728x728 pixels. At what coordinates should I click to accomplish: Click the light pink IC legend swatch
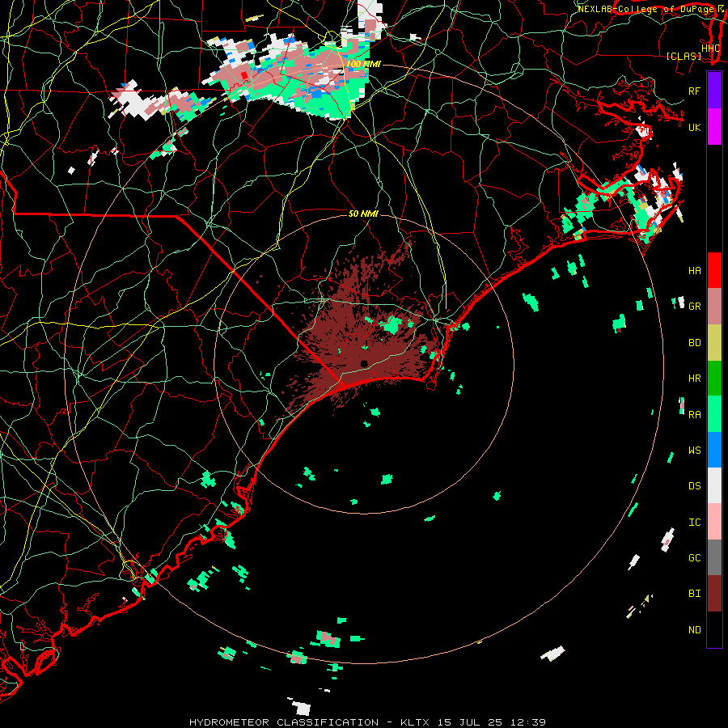pyautogui.click(x=714, y=522)
